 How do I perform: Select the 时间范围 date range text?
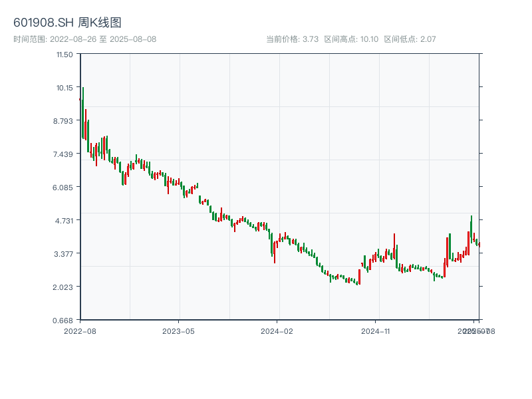pyautogui.click(x=85, y=39)
